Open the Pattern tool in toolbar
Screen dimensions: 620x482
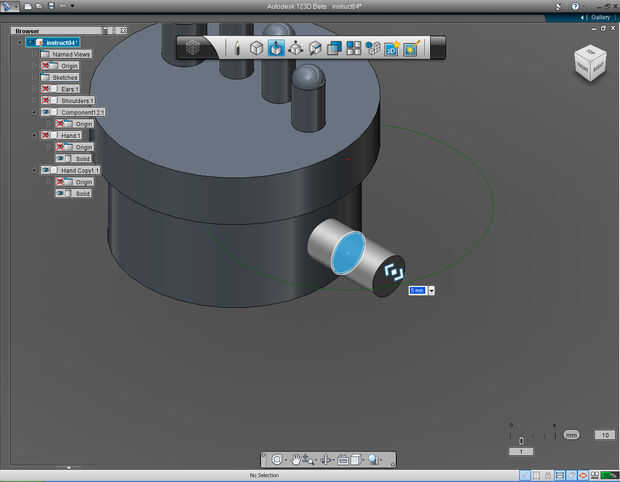tap(353, 47)
